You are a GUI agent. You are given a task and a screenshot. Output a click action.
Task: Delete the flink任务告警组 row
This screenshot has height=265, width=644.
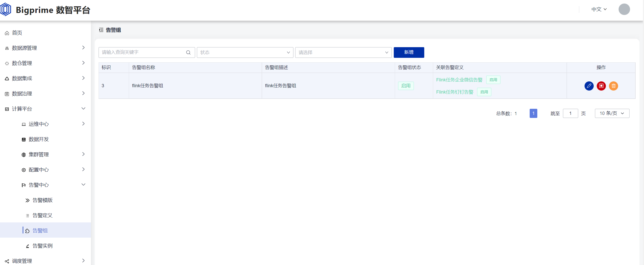(613, 86)
